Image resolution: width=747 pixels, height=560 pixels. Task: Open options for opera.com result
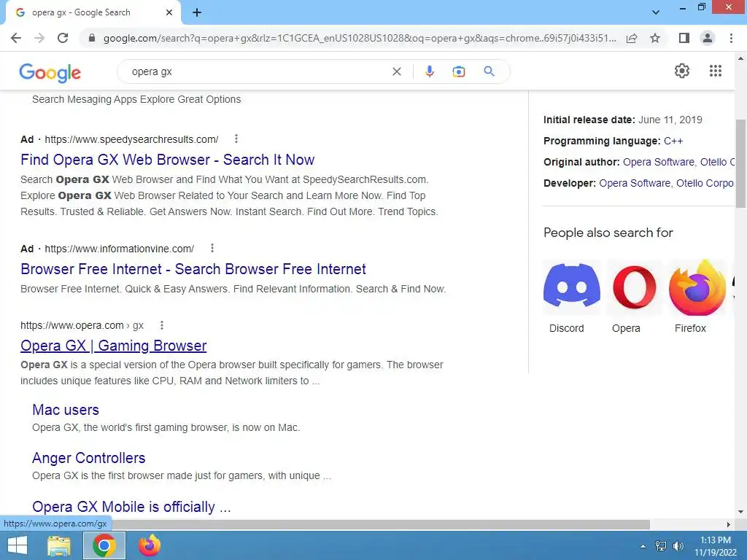point(162,325)
